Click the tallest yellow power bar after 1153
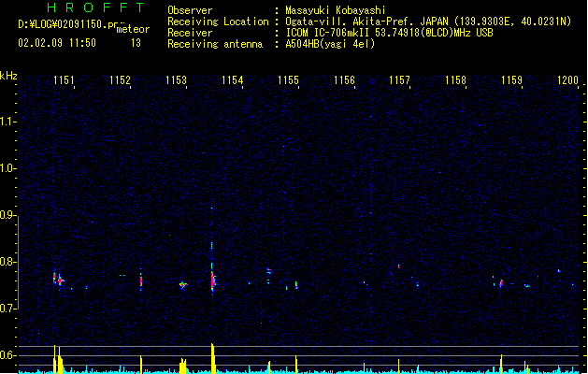 212,358
